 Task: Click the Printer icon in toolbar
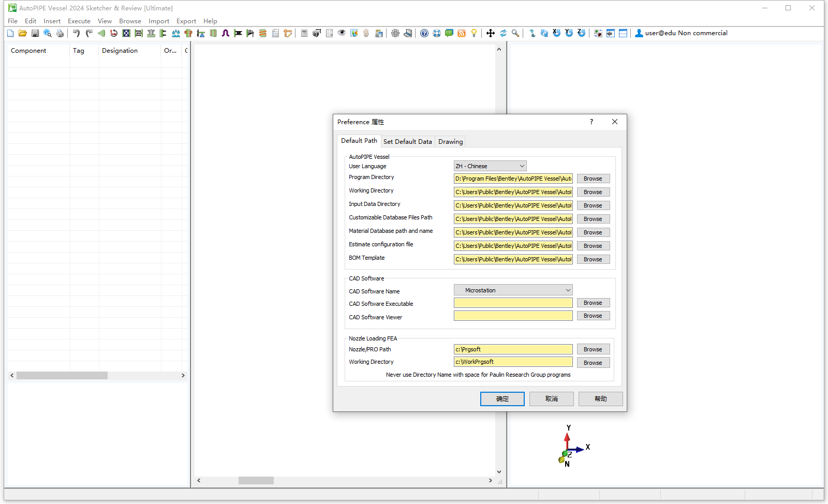coord(60,33)
